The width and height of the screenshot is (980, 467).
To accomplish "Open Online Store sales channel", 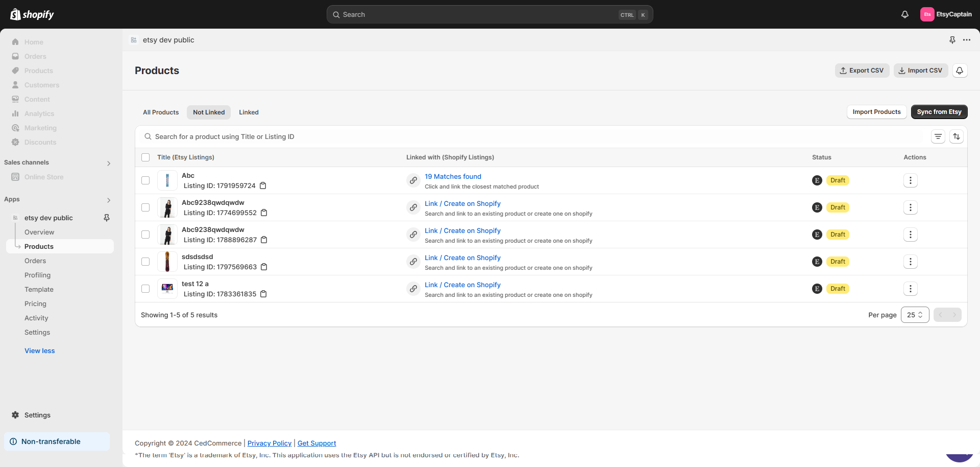I will tap(44, 177).
